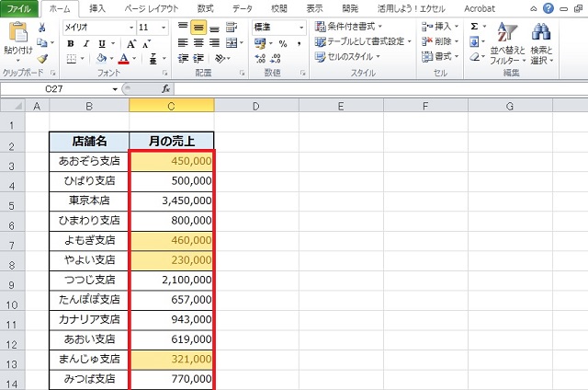Click the Cut scissors icon

(x=42, y=27)
